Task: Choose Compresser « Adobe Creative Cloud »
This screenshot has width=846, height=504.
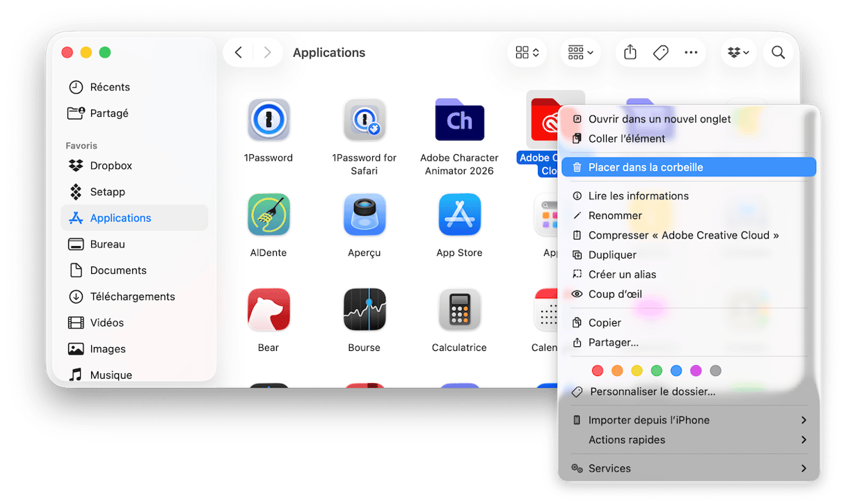Action: click(x=689, y=235)
